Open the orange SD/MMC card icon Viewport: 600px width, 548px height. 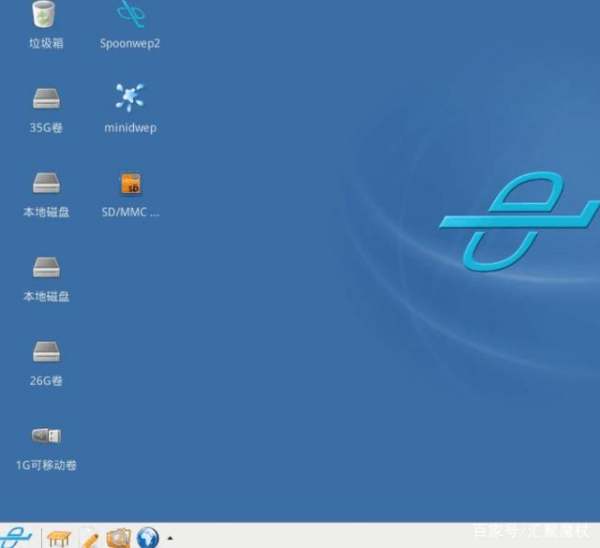point(131,184)
